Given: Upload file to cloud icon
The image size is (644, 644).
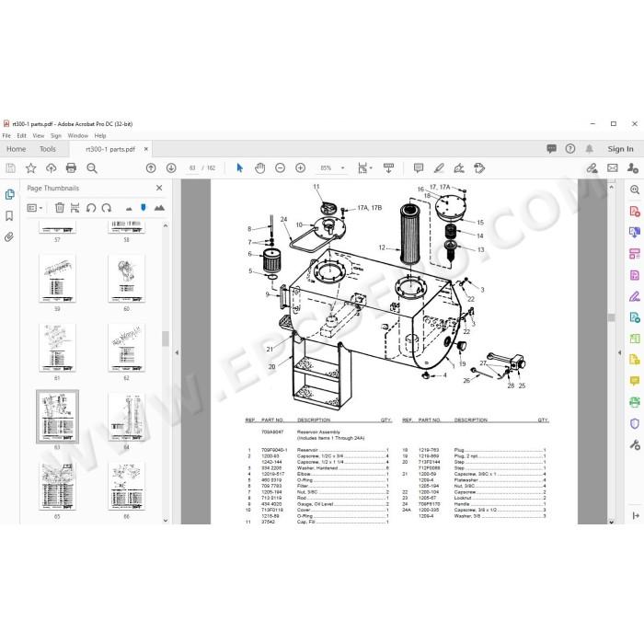Looking at the screenshot, I should (51, 168).
